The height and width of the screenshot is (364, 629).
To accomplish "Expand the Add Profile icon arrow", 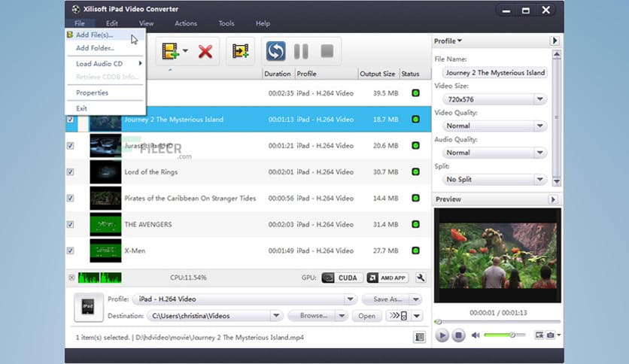I will 185,51.
